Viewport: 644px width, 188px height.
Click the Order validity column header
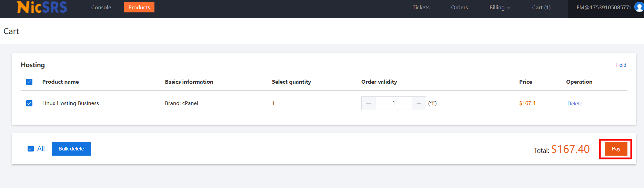[x=379, y=82]
